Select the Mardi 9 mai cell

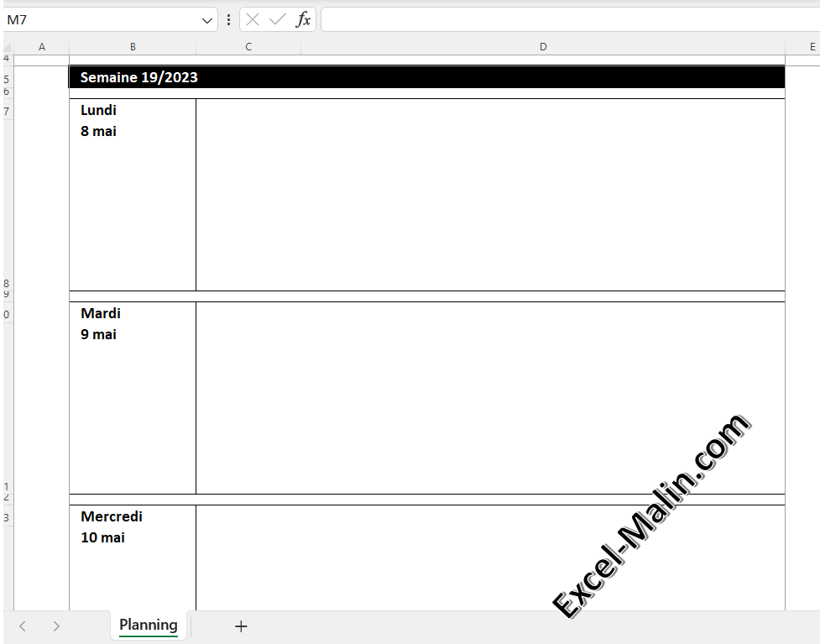click(133, 398)
